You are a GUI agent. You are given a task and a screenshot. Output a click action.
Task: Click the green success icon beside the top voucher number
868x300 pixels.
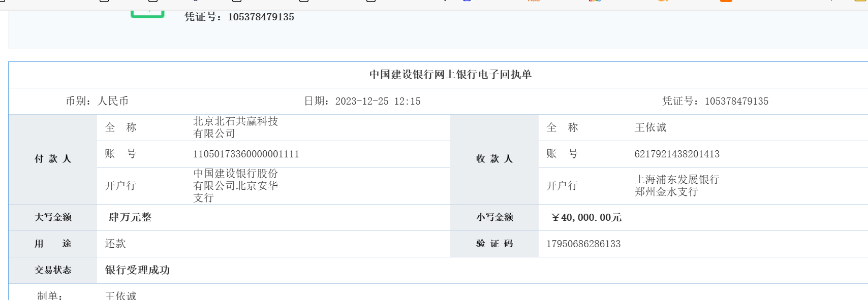(147, 12)
